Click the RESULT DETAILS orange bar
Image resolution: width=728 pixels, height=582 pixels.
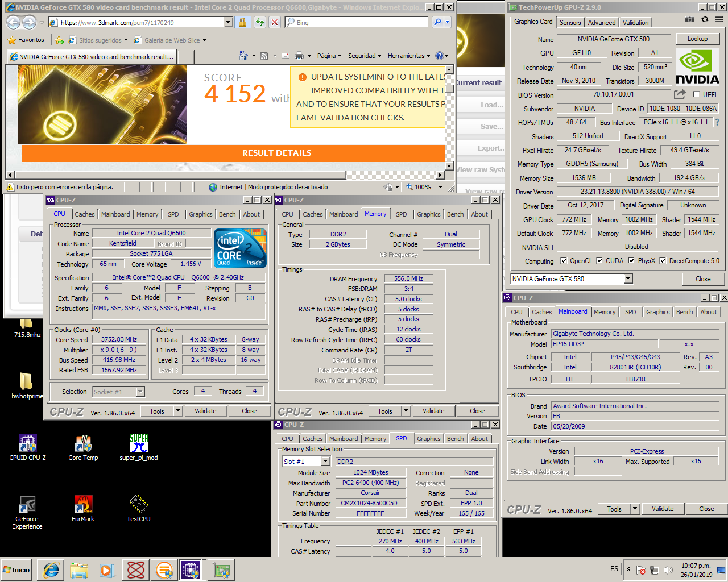point(233,153)
